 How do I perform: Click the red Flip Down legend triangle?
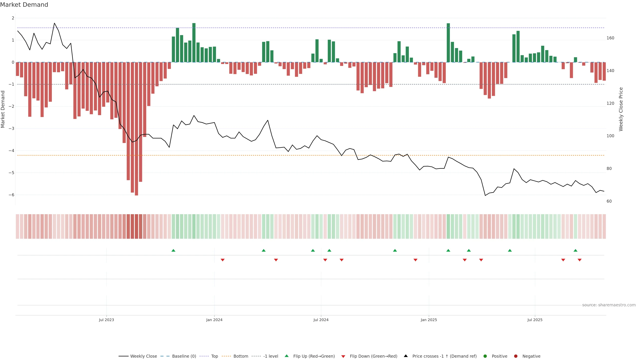point(343,356)
